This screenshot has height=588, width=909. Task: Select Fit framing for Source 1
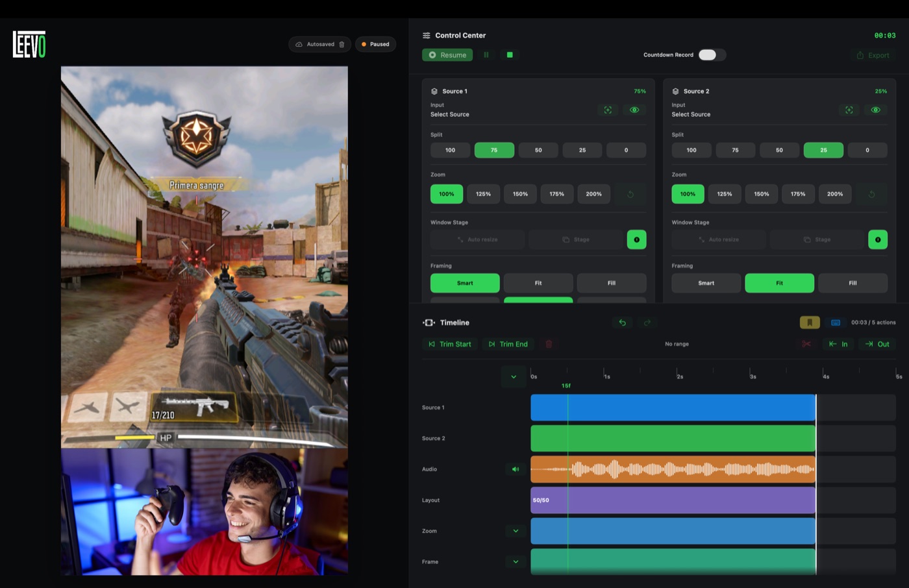pyautogui.click(x=538, y=283)
